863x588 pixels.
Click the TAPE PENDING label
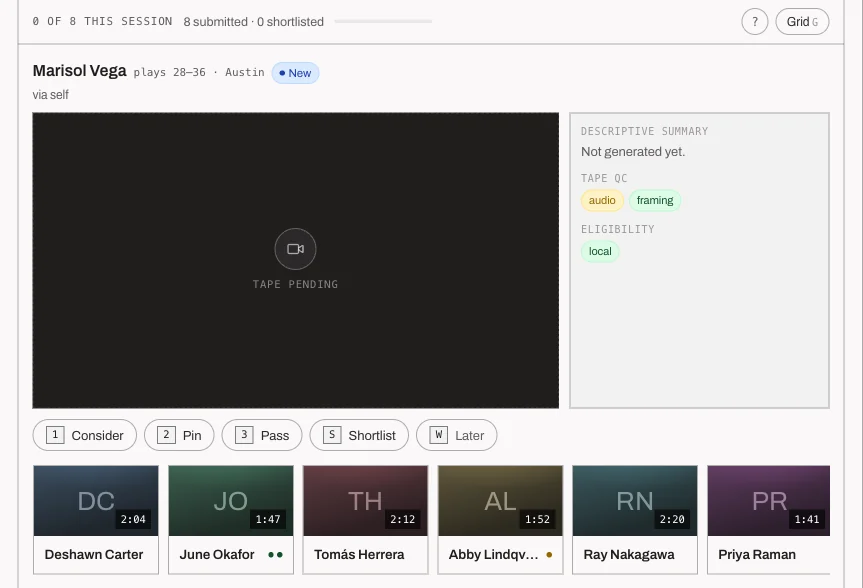coord(296,284)
